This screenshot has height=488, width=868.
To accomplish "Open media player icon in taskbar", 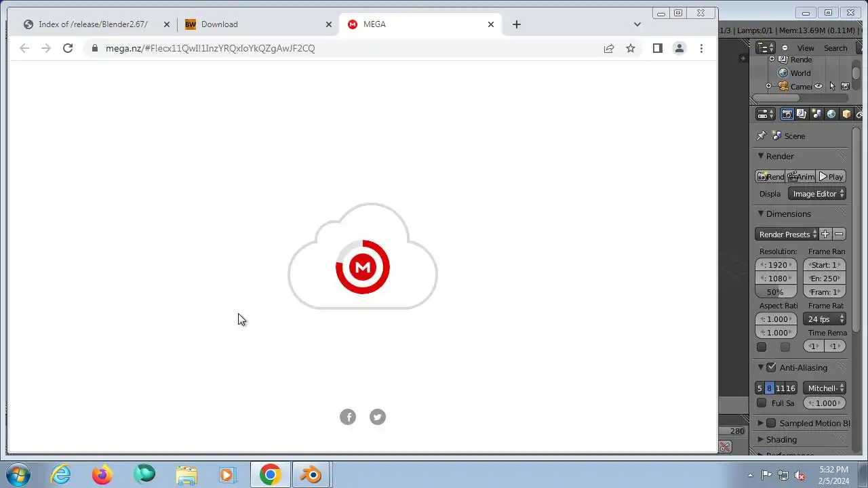I will 227,474.
